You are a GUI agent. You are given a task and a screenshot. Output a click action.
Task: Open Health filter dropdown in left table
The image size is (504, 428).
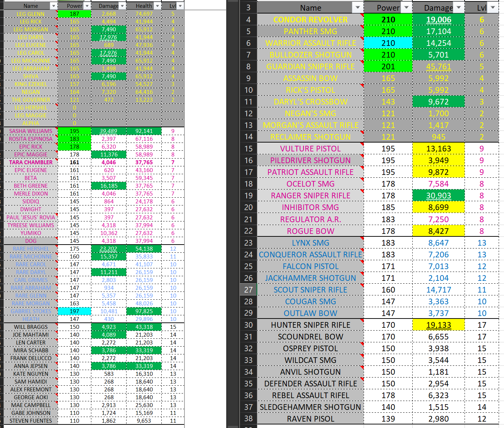[157, 6]
